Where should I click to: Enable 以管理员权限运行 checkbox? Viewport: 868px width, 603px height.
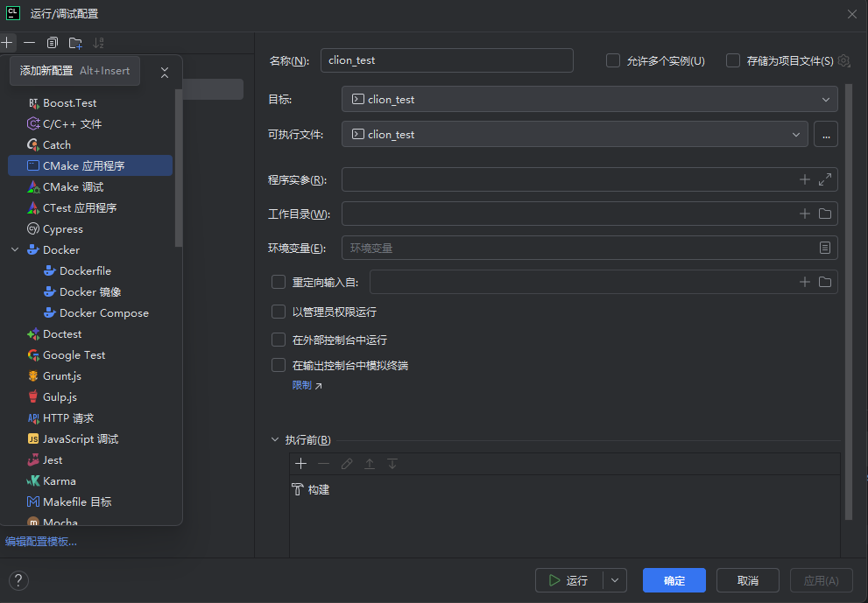279,312
